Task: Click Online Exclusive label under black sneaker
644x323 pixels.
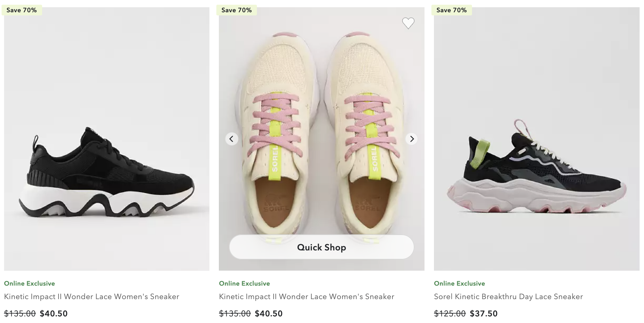Action: pyautogui.click(x=30, y=283)
